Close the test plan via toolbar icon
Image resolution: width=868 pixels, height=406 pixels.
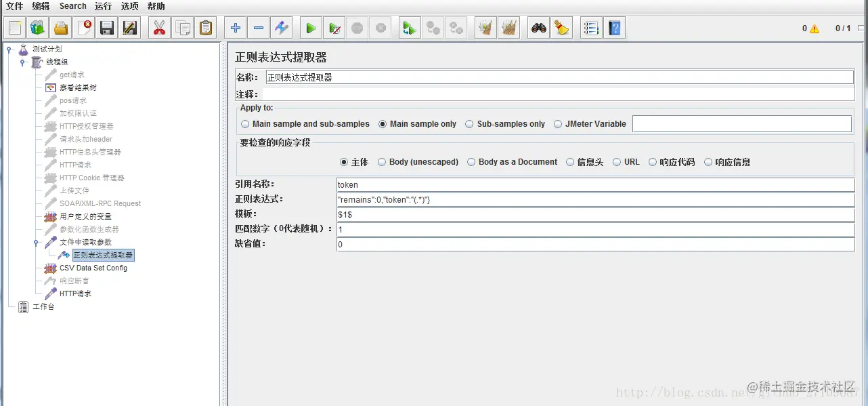point(84,28)
